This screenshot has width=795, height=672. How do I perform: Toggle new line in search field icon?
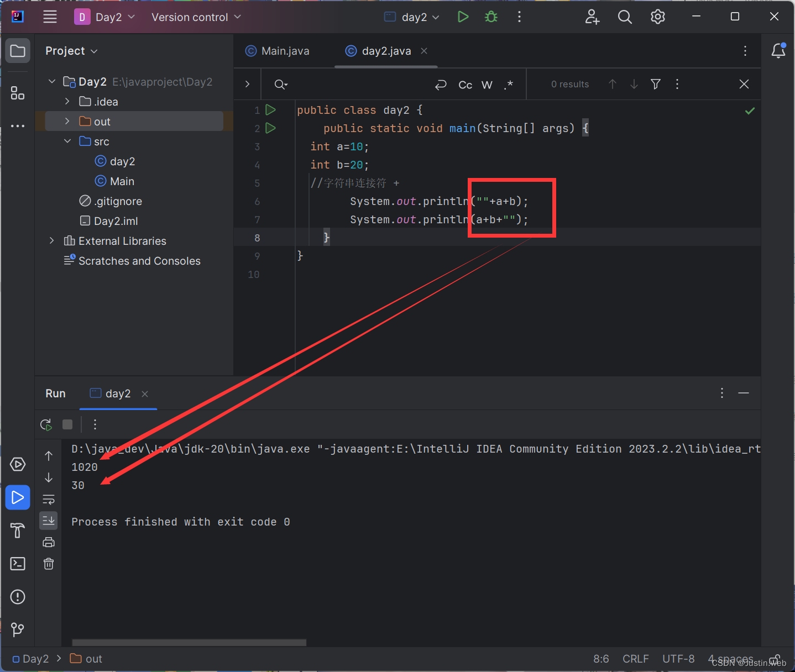coord(441,85)
